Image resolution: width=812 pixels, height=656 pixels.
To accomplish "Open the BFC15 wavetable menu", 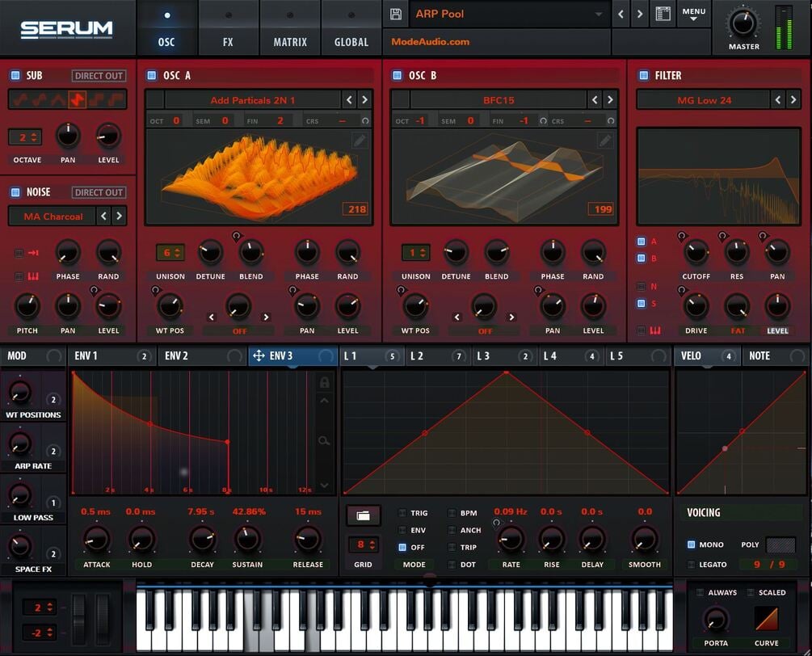I will (499, 100).
